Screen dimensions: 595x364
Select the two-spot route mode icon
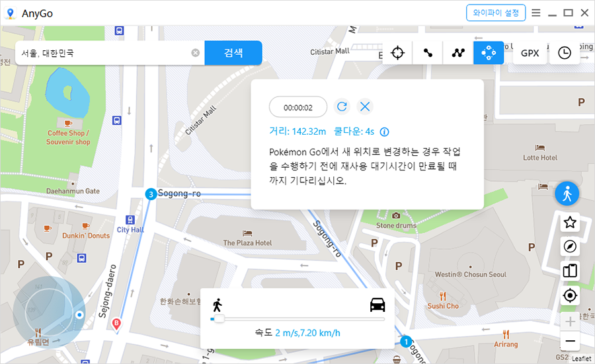428,53
